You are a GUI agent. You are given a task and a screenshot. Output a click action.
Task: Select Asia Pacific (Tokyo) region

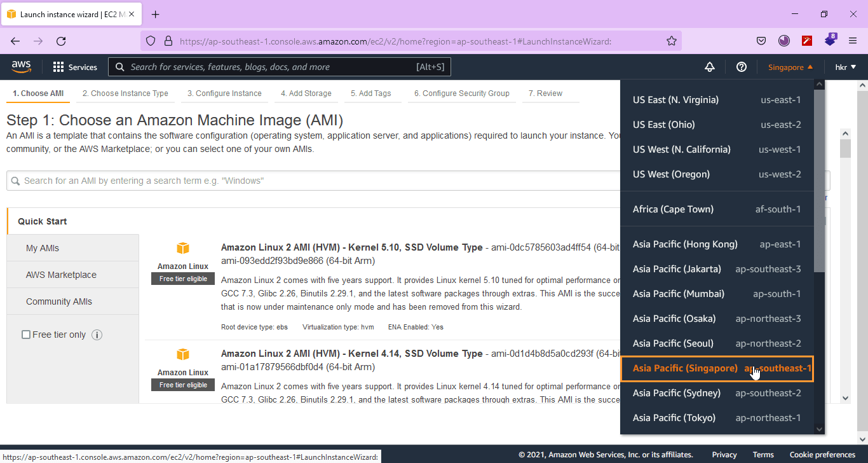717,418
